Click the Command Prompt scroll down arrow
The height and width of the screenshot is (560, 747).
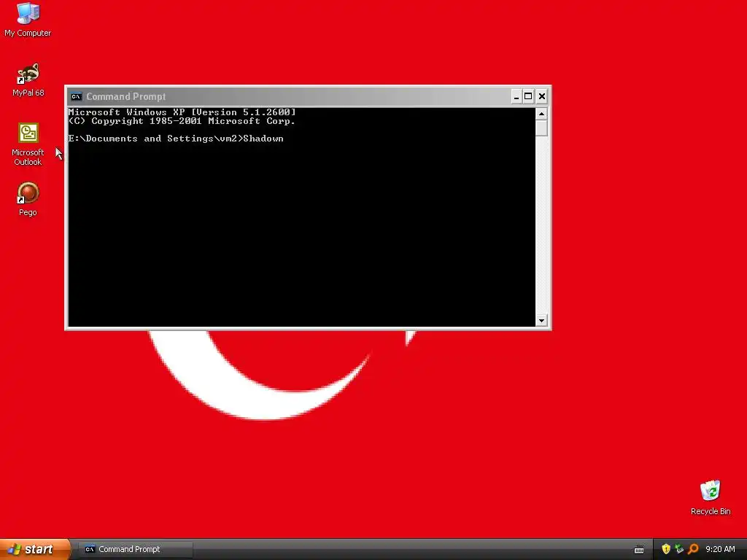click(541, 321)
